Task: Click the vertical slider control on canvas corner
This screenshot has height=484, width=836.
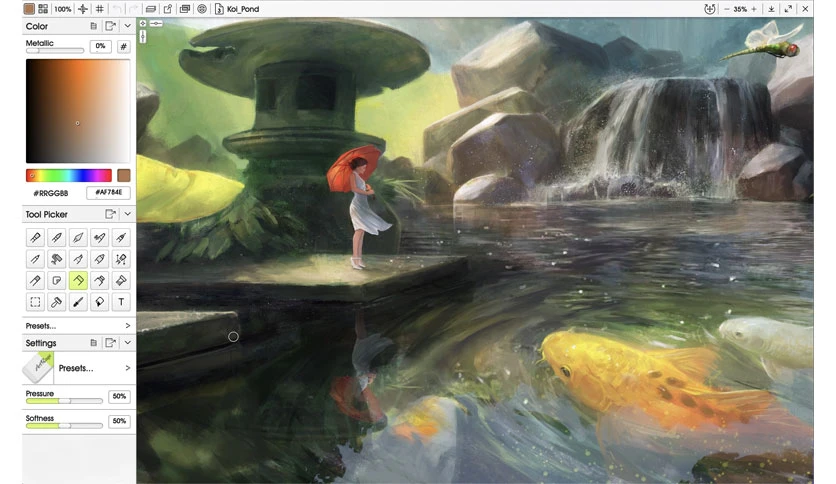Action: coord(143,36)
